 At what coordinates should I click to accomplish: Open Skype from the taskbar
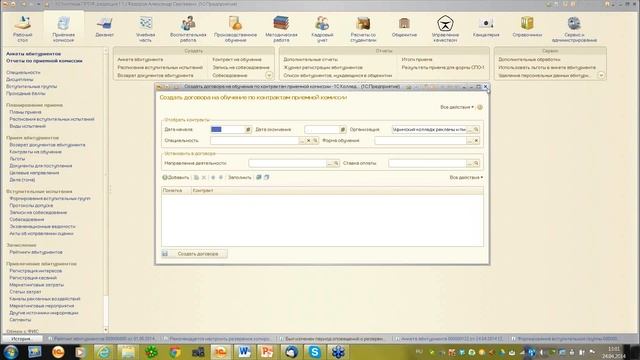[315, 352]
